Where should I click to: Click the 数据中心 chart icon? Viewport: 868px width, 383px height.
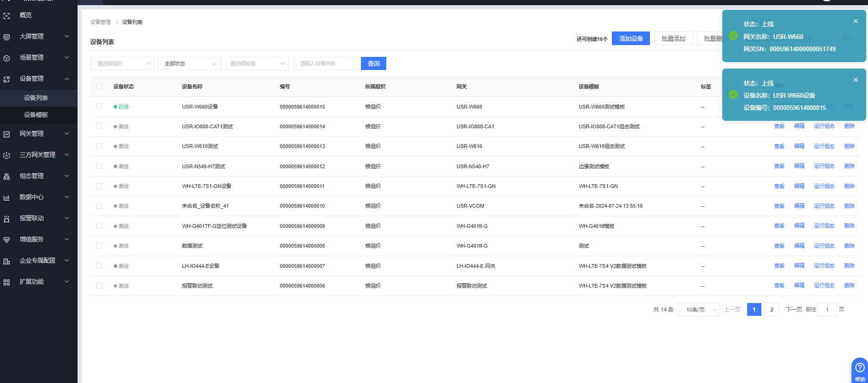(7, 197)
